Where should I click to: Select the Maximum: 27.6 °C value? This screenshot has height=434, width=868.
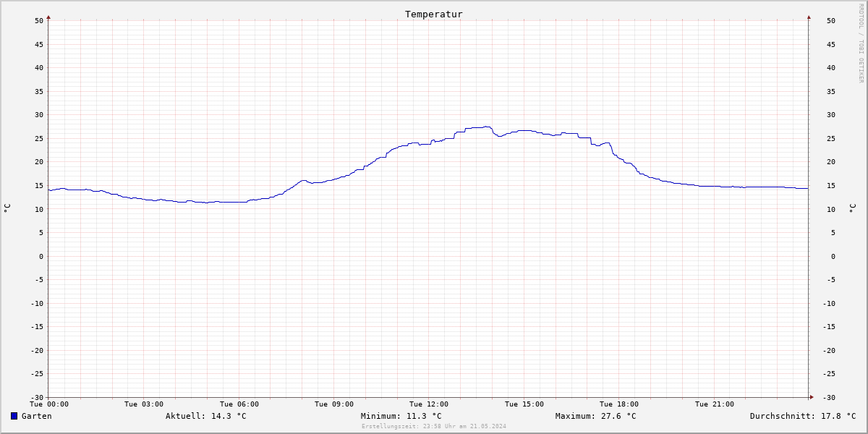click(596, 416)
